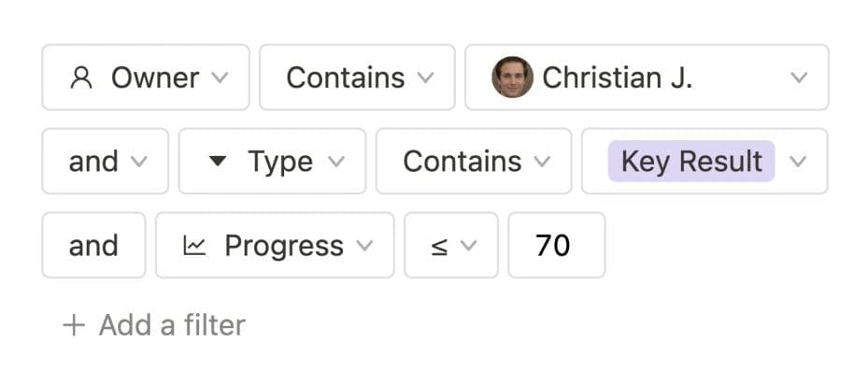Change the ≤ comparison operator
The height and width of the screenshot is (385, 868).
(451, 246)
